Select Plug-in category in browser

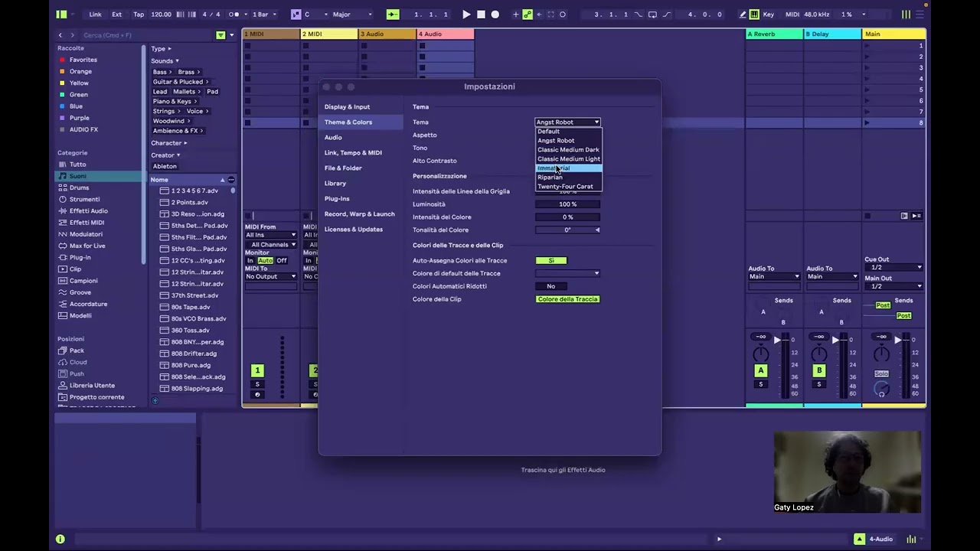[x=100, y=257]
